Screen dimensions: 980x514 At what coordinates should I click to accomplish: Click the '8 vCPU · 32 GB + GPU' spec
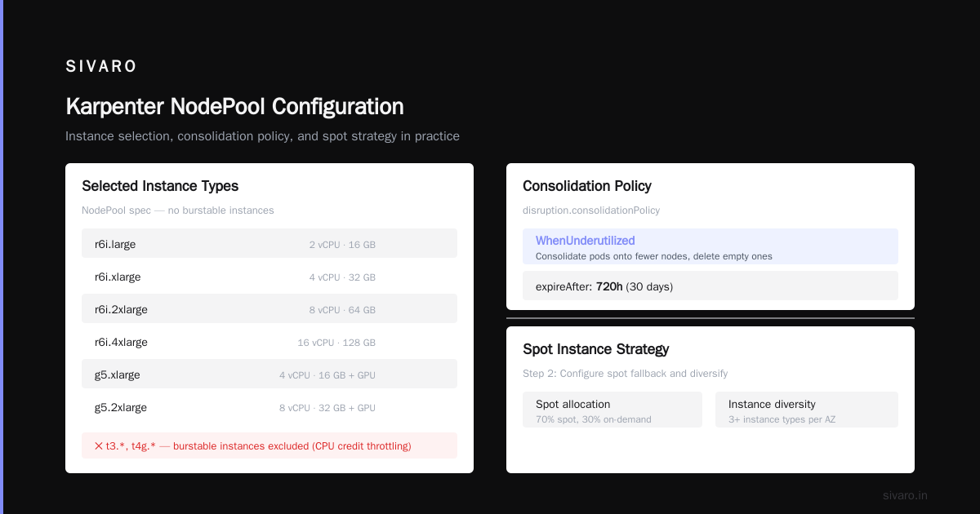327,408
